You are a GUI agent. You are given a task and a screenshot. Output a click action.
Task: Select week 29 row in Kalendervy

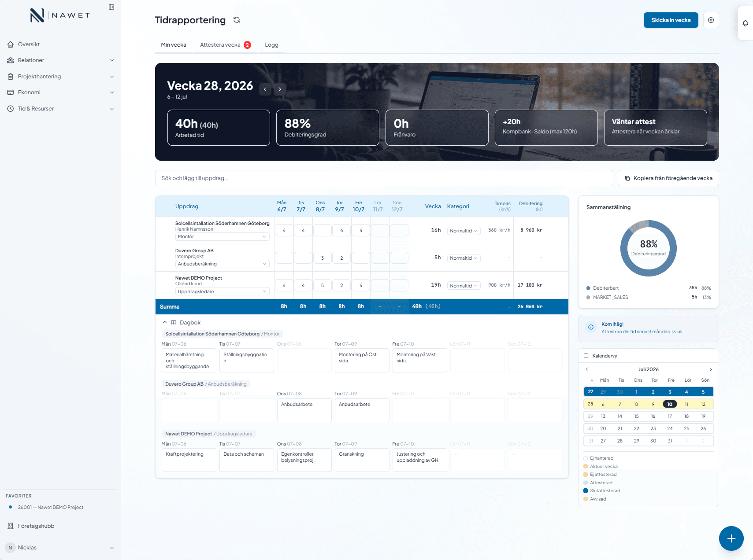pyautogui.click(x=649, y=416)
